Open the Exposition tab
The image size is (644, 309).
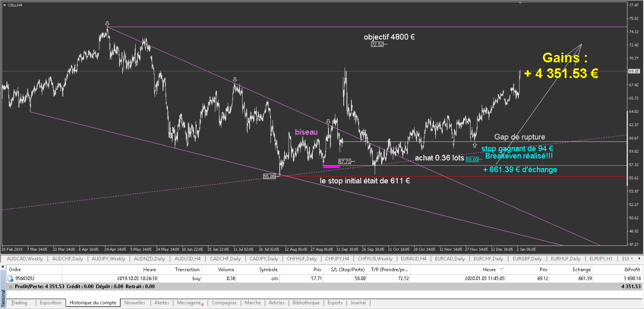coord(50,303)
